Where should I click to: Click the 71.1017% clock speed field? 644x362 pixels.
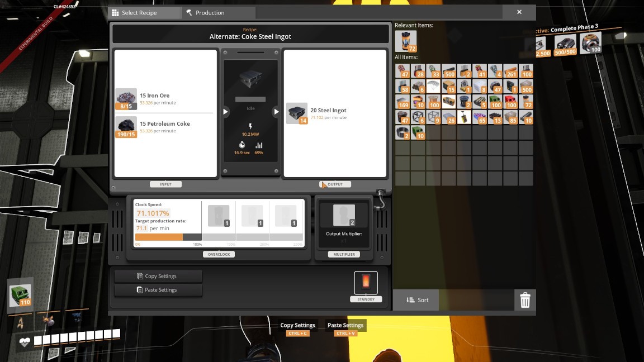(x=153, y=213)
